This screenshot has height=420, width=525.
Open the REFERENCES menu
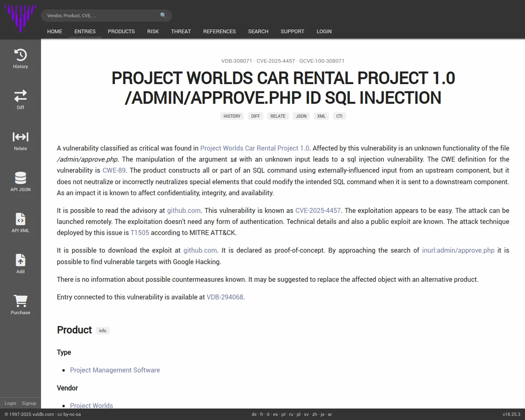(x=219, y=31)
